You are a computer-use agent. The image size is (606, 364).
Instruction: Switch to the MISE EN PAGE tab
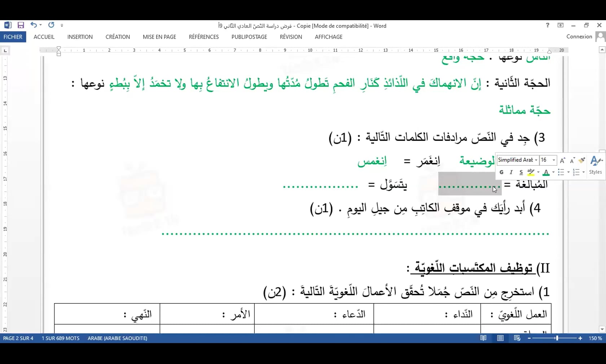point(159,37)
